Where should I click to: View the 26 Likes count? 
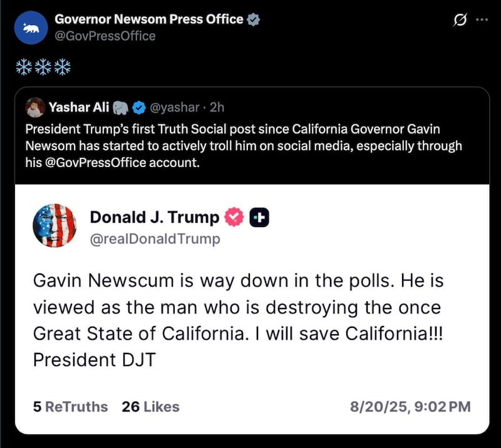click(x=150, y=407)
